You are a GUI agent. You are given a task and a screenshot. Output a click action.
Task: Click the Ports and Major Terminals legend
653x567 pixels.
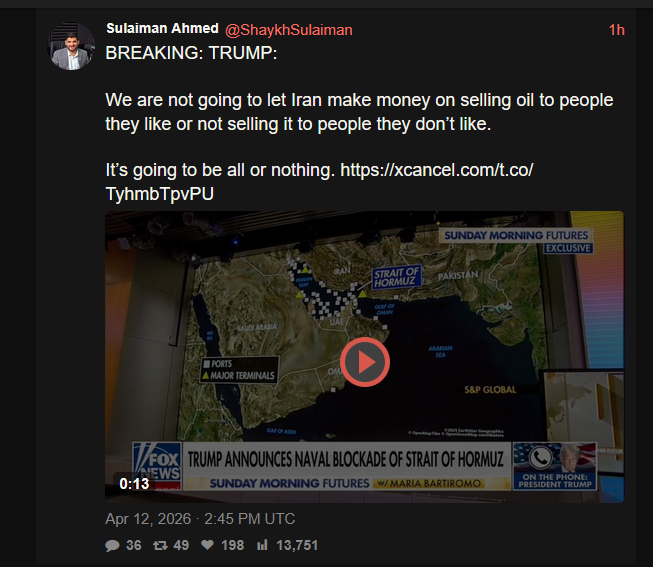(239, 370)
